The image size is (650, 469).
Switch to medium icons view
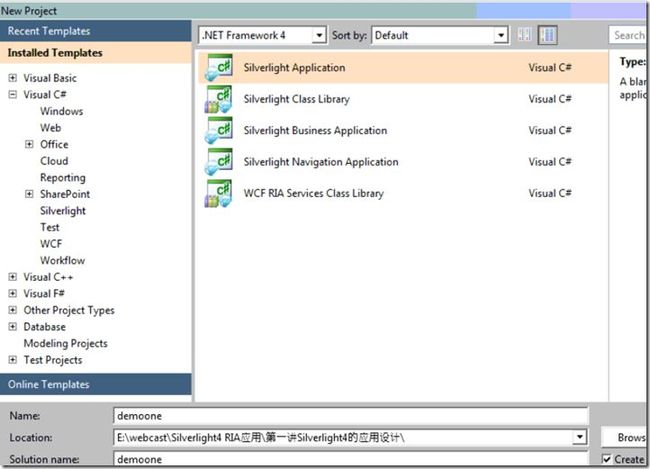[x=548, y=35]
